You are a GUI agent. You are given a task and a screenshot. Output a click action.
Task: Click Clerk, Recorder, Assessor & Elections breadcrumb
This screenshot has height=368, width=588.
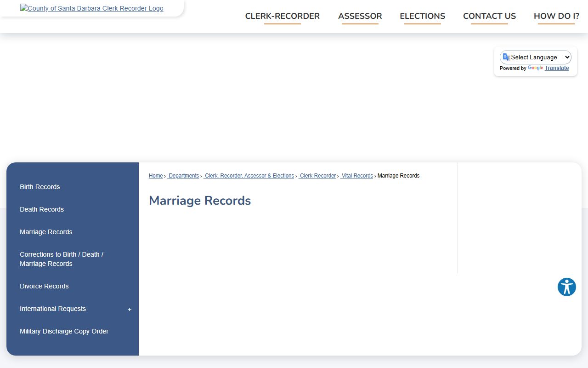coord(249,176)
